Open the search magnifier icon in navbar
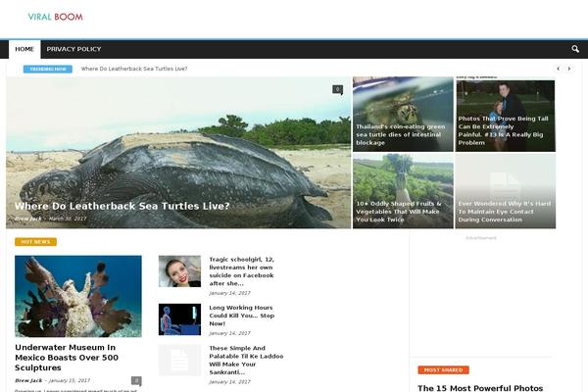This screenshot has width=588, height=392. tap(575, 49)
